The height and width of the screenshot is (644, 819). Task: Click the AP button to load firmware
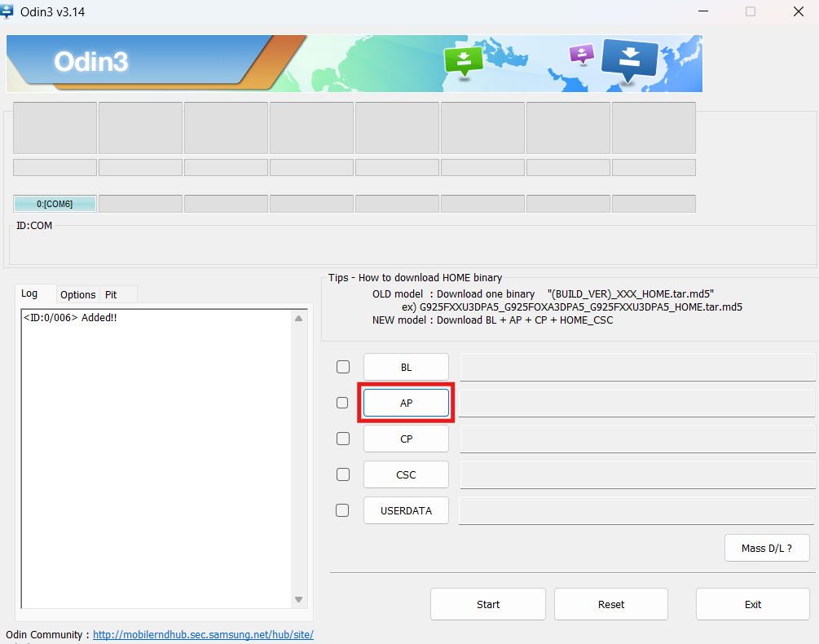click(x=406, y=403)
